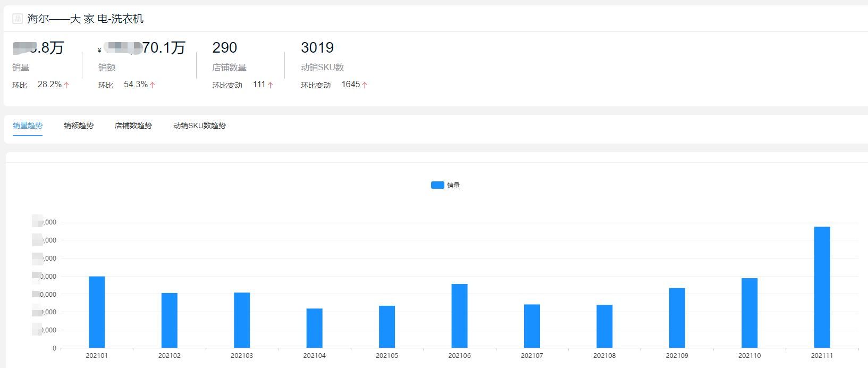868x368 pixels.
Task: Click the 店铺数量 metric label
Action: click(x=230, y=68)
